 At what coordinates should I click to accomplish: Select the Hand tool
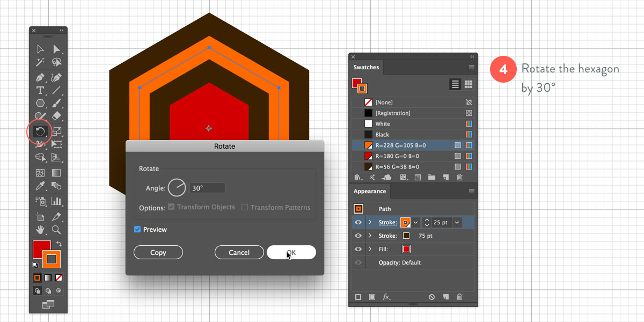tap(40, 230)
